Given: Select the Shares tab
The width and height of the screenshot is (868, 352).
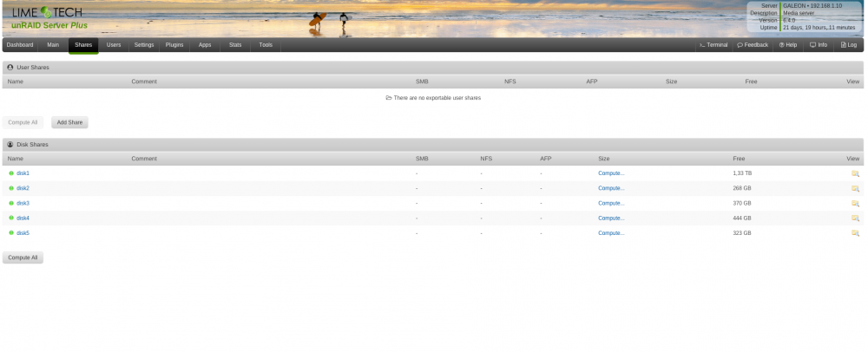Looking at the screenshot, I should click(83, 45).
